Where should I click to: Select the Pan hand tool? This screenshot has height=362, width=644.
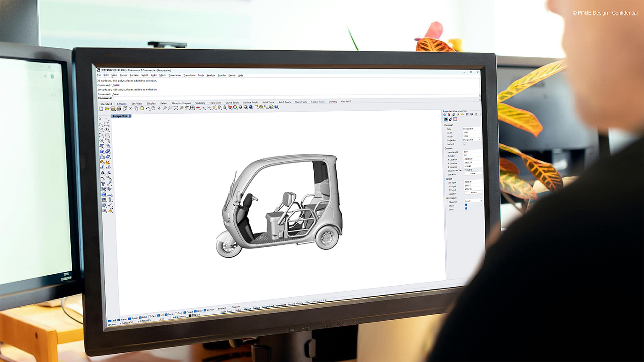pyautogui.click(x=153, y=108)
